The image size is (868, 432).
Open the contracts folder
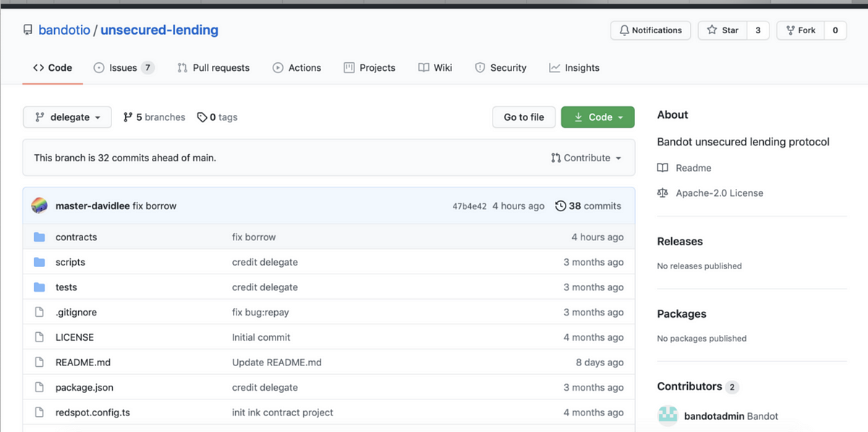(76, 237)
